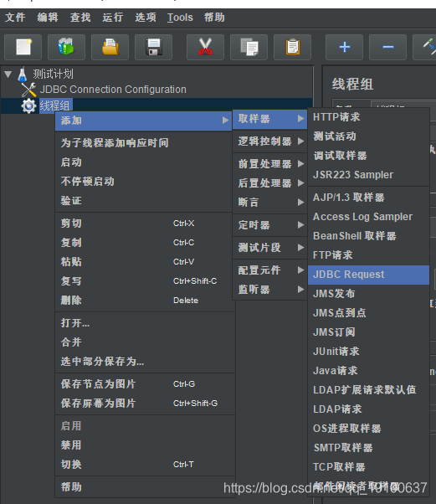Select AJP/1.3 取样器 entry
The width and height of the screenshot is (436, 504).
(368, 198)
